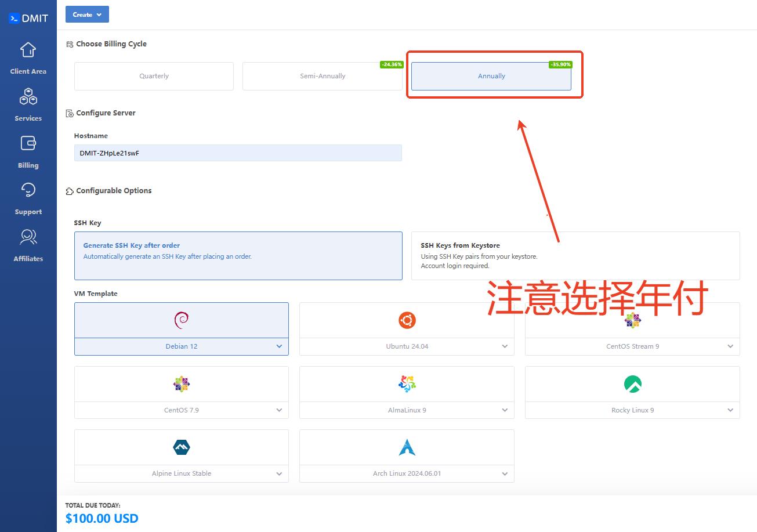The image size is (757, 532).
Task: Click the Semi-Annually option card
Action: click(x=322, y=76)
